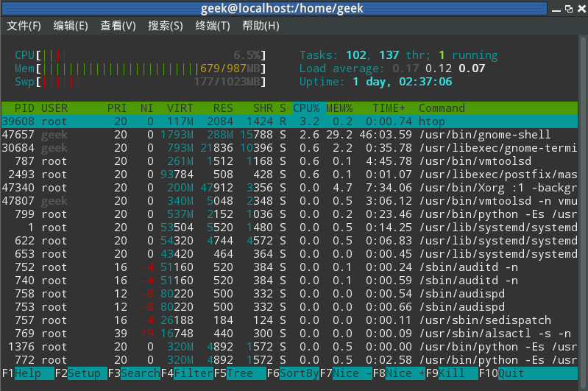Click the F4 Filter button

[187, 373]
